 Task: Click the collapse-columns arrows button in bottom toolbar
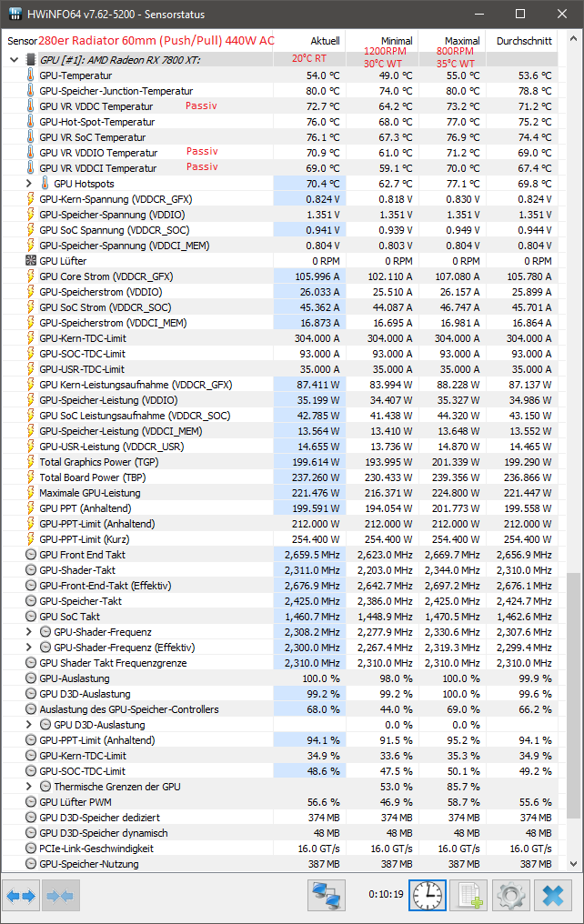pos(62,897)
